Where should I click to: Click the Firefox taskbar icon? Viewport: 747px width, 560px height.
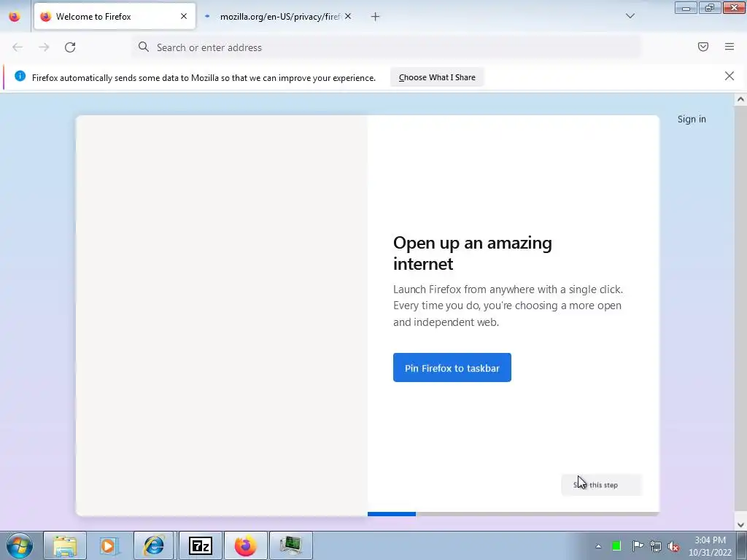pyautogui.click(x=245, y=545)
